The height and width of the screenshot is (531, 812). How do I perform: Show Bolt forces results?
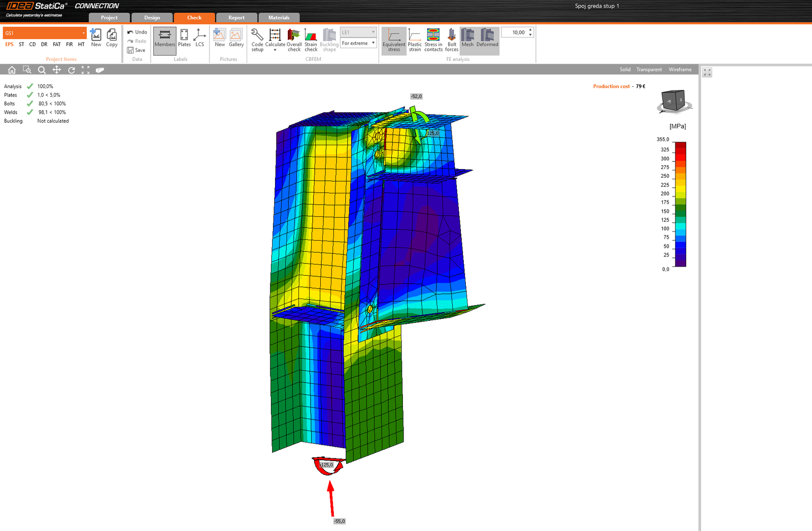(452, 40)
